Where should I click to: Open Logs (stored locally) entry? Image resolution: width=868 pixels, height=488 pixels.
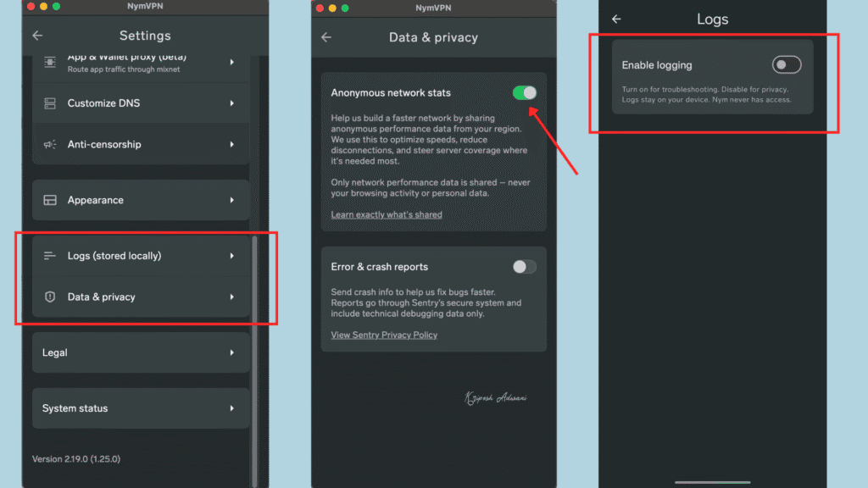141,256
